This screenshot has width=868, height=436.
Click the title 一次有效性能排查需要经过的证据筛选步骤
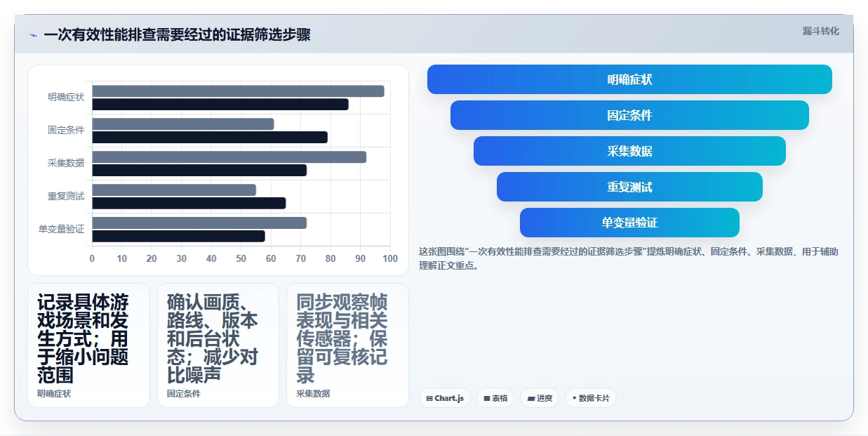[x=177, y=35]
